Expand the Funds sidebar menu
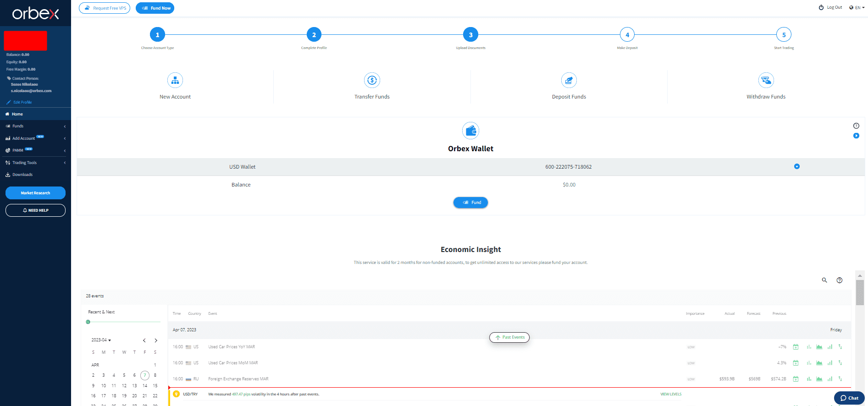868x406 pixels. (x=35, y=126)
